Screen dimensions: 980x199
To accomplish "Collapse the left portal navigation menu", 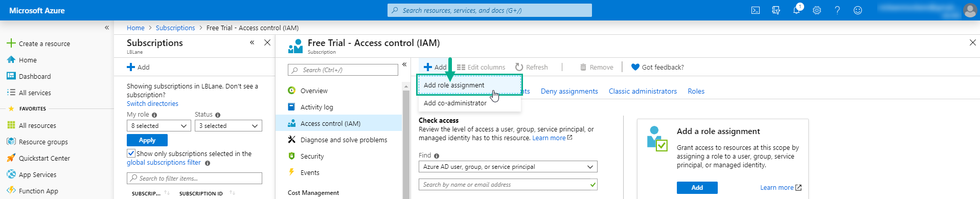I will 107,28.
